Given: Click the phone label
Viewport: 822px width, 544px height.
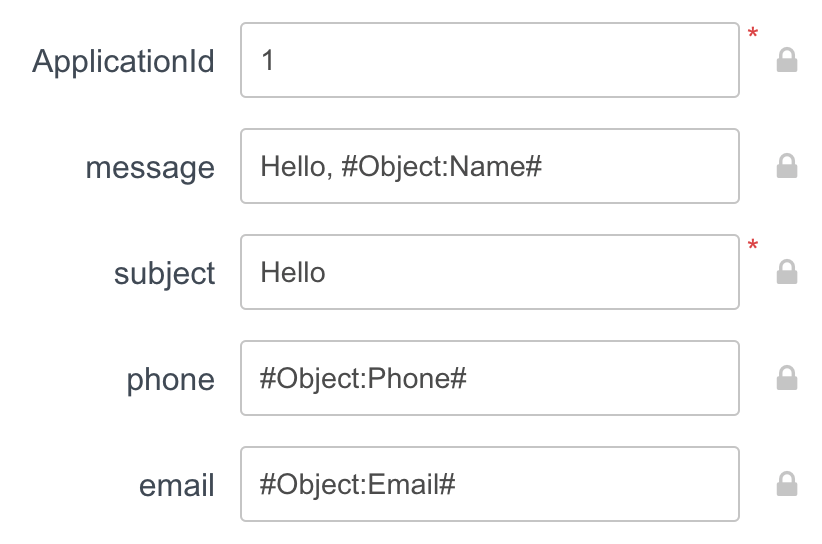Looking at the screenshot, I should 170,380.
